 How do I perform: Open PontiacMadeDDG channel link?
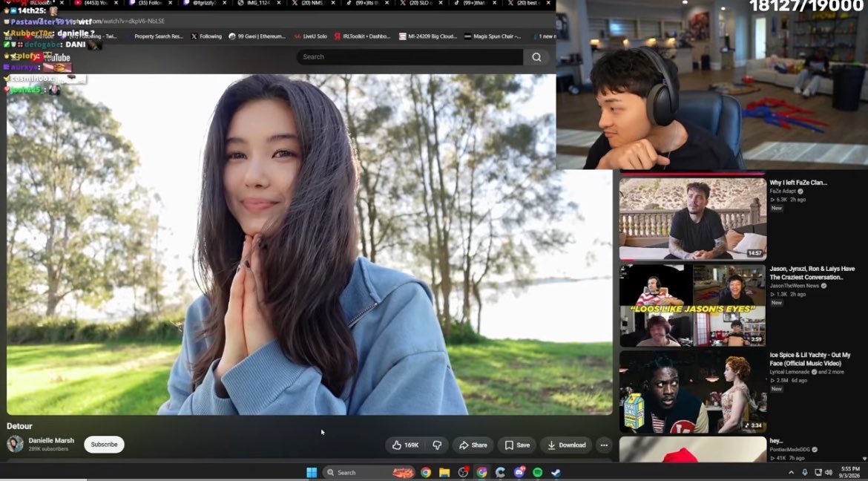pos(792,449)
